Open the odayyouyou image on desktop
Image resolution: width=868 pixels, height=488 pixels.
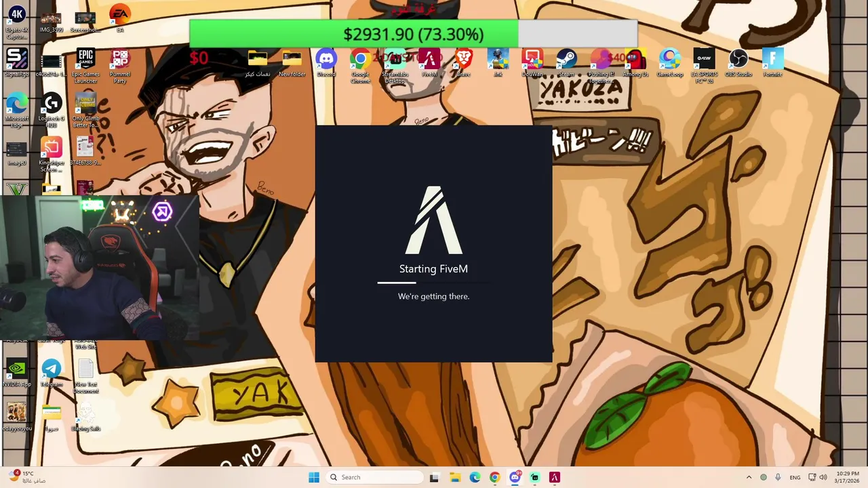pos(16,418)
